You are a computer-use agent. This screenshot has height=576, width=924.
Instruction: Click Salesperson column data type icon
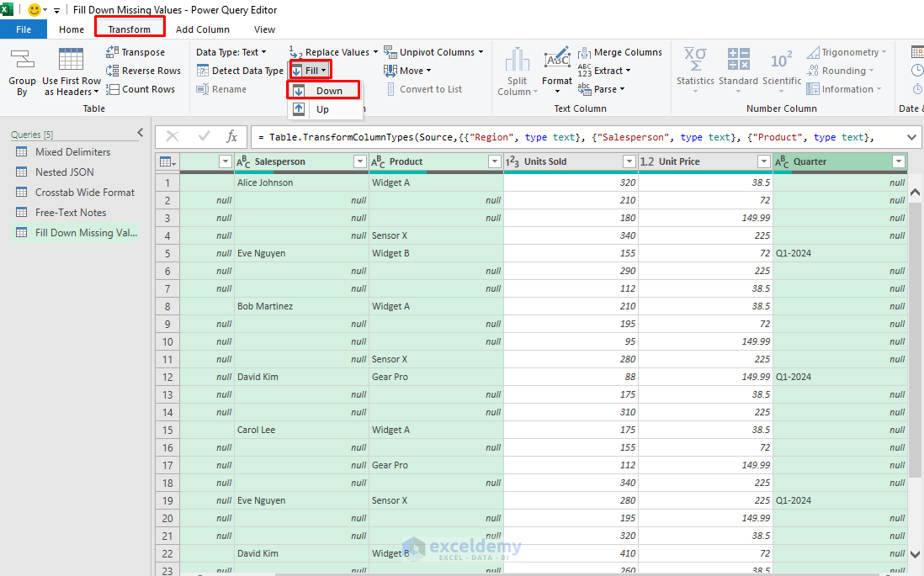[243, 161]
